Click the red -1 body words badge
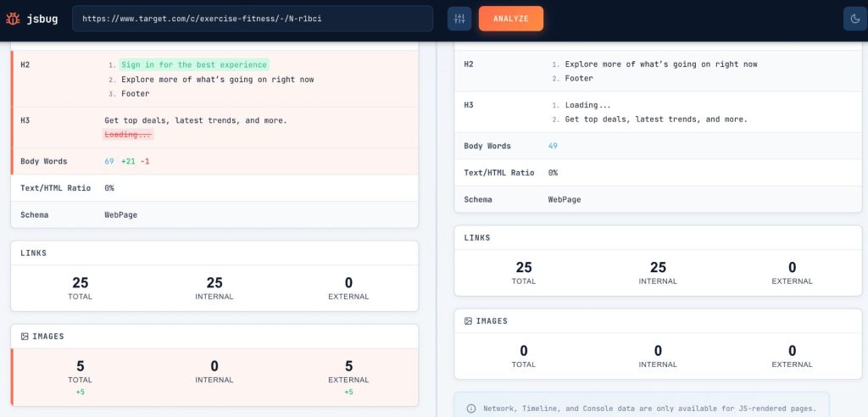Screen dimensions: 868x417 [145, 161]
